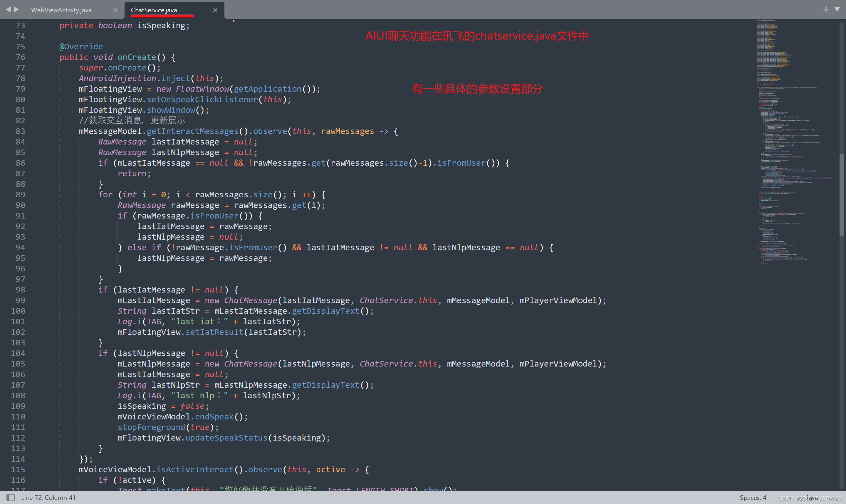Click the onCreate method name
Viewport: 846px width, 504px height.
tap(136, 57)
